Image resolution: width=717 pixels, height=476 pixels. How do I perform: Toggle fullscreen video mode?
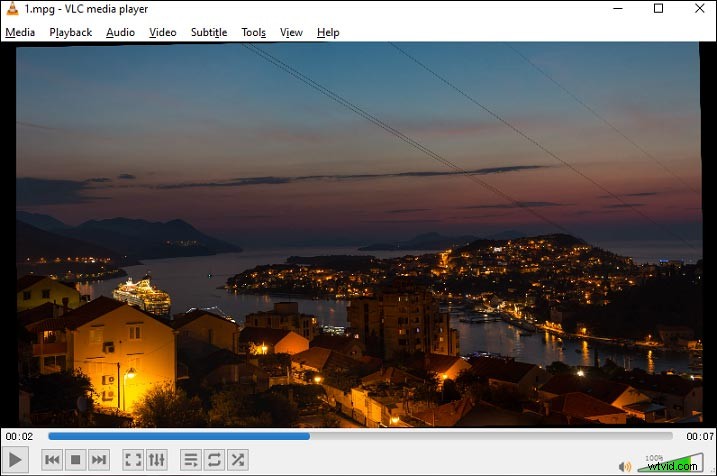click(132, 460)
